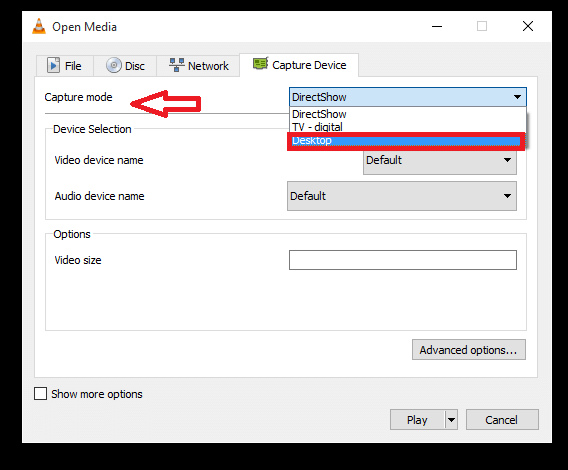Open the Capture mode combo box
This screenshot has width=568, height=470.
pos(408,97)
